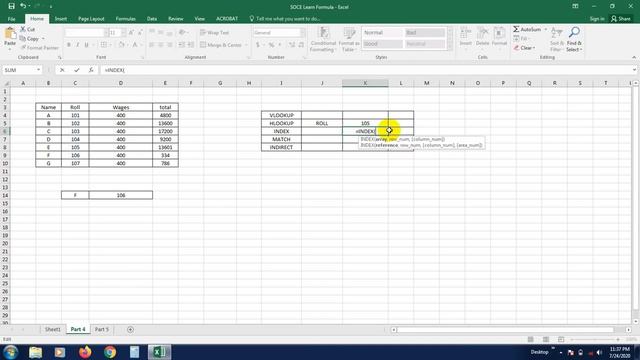Screen dimensions: 640x360
Task: Click Sign in
Action: pos(597,19)
